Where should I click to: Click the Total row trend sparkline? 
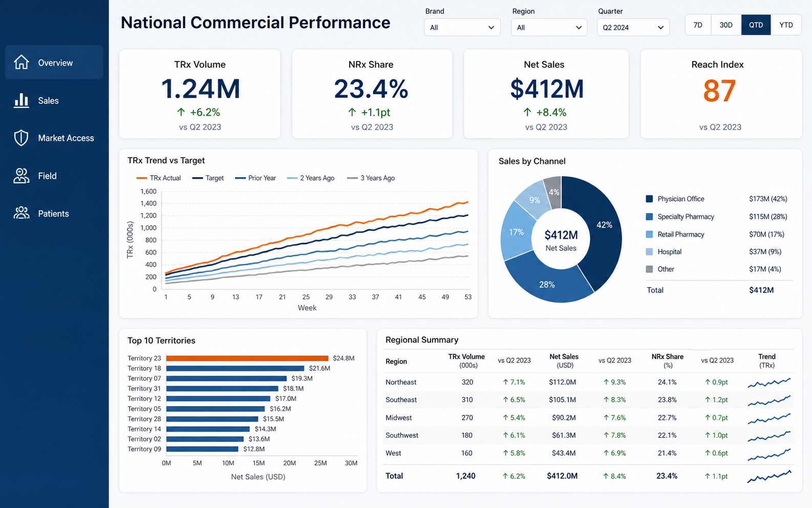769,476
